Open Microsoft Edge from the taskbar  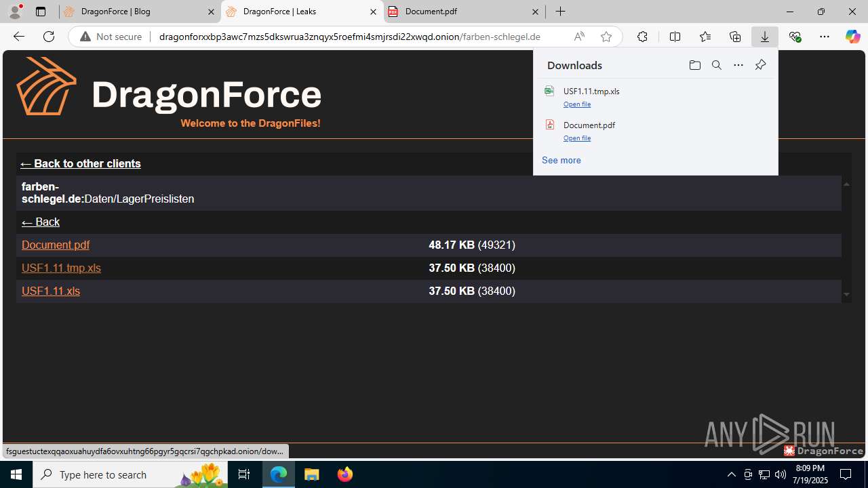click(x=279, y=474)
